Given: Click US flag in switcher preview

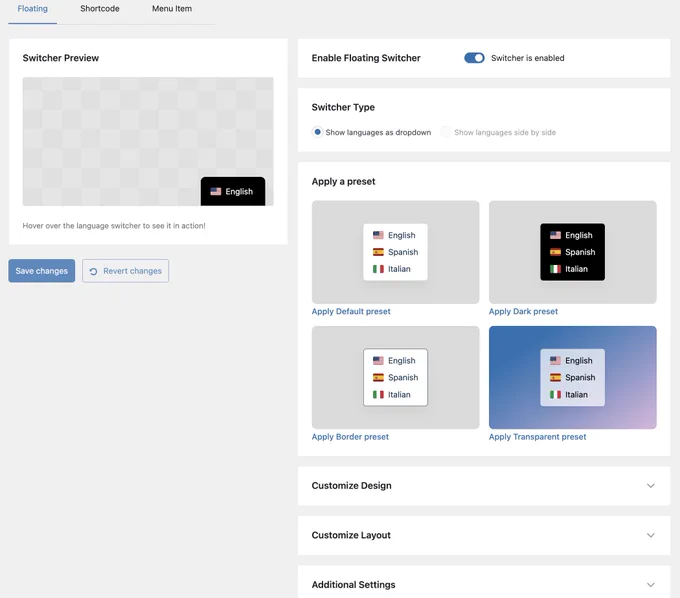Looking at the screenshot, I should point(216,191).
